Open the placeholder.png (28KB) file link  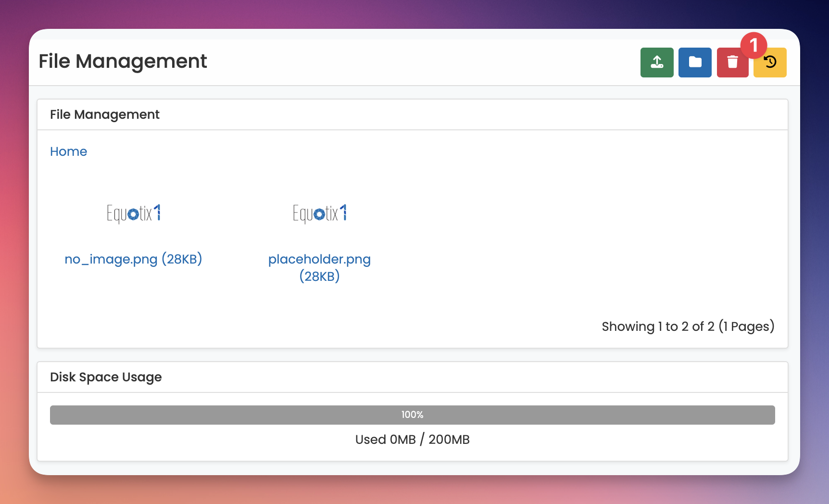[320, 267]
